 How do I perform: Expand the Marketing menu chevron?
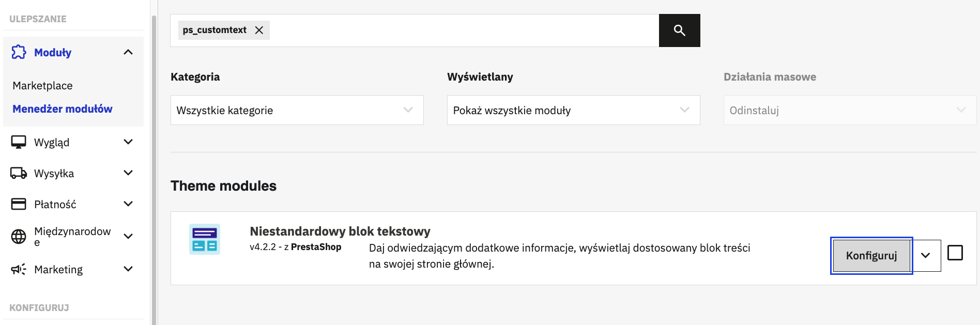(x=128, y=269)
